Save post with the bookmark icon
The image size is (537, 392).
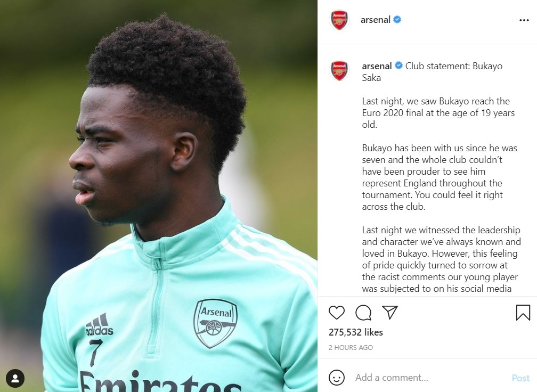(523, 313)
